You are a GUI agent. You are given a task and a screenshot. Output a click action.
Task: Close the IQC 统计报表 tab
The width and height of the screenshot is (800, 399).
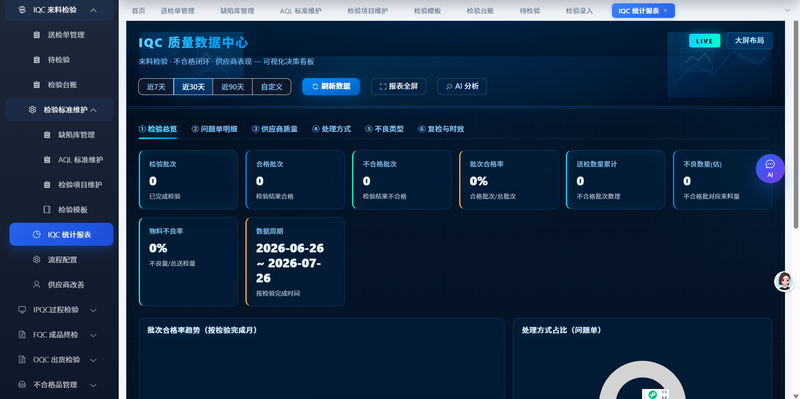pyautogui.click(x=665, y=11)
